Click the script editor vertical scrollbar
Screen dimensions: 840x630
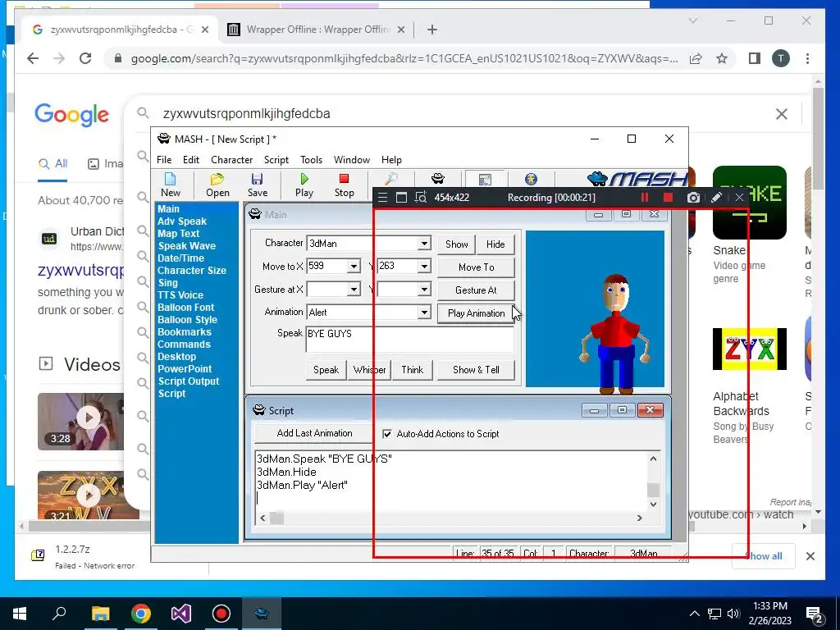click(x=653, y=481)
